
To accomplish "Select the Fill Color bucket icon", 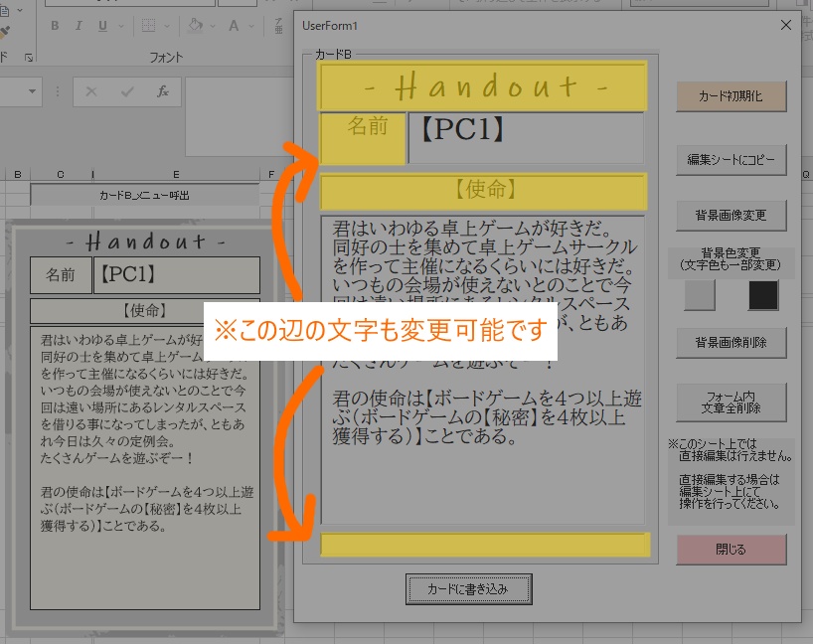I will pyautogui.click(x=195, y=26).
